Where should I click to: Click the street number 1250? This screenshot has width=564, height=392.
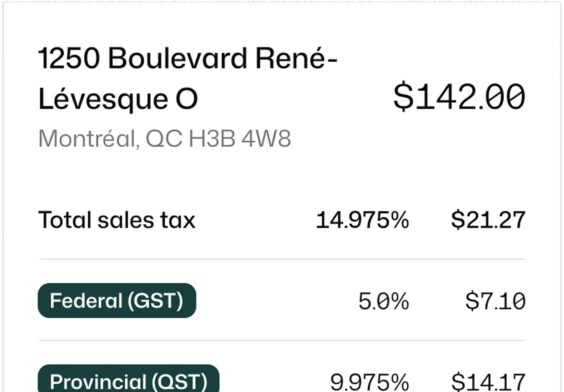[x=69, y=58]
